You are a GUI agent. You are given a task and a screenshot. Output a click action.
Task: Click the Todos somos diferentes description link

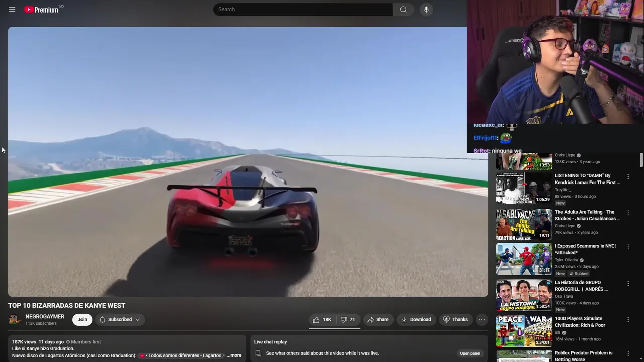pos(182,355)
